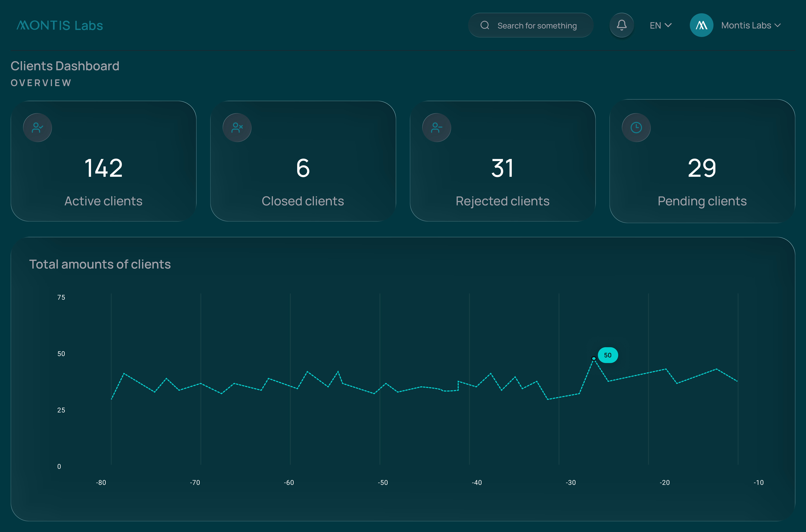806x532 pixels.
Task: Click the rejected clients user-minus icon
Action: tap(436, 128)
